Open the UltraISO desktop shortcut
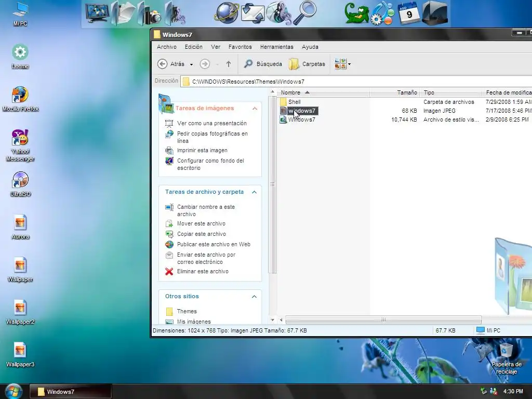 [20, 184]
